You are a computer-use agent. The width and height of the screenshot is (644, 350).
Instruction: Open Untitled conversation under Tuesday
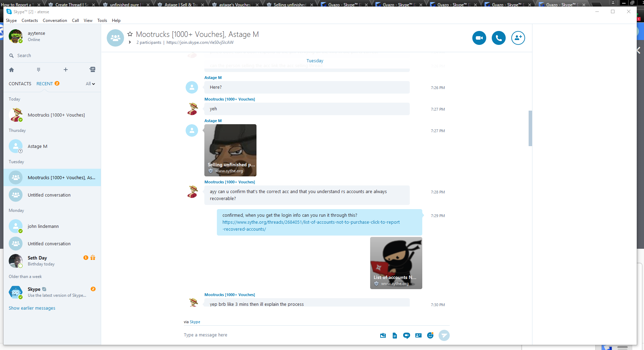(52, 195)
